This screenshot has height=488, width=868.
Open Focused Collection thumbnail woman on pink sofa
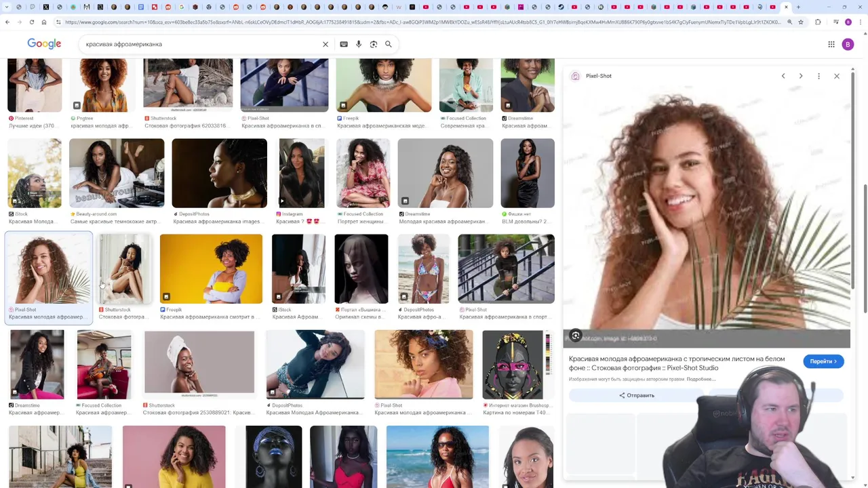click(104, 365)
